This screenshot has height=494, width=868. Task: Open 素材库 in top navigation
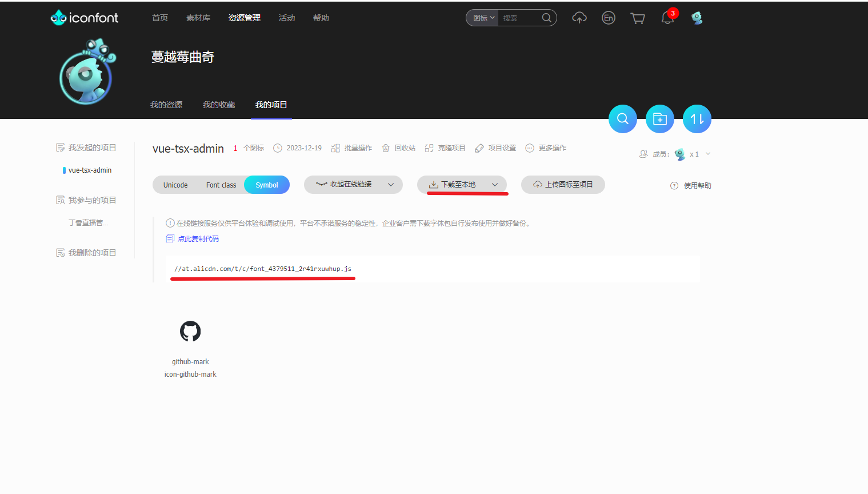point(198,18)
